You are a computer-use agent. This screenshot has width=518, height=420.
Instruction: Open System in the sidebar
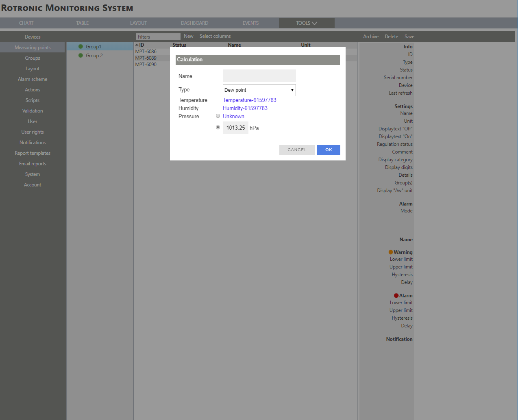(33, 174)
